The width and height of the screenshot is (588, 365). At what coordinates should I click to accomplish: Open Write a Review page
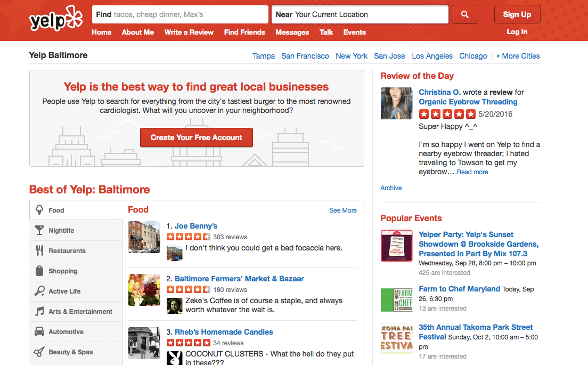click(x=189, y=33)
